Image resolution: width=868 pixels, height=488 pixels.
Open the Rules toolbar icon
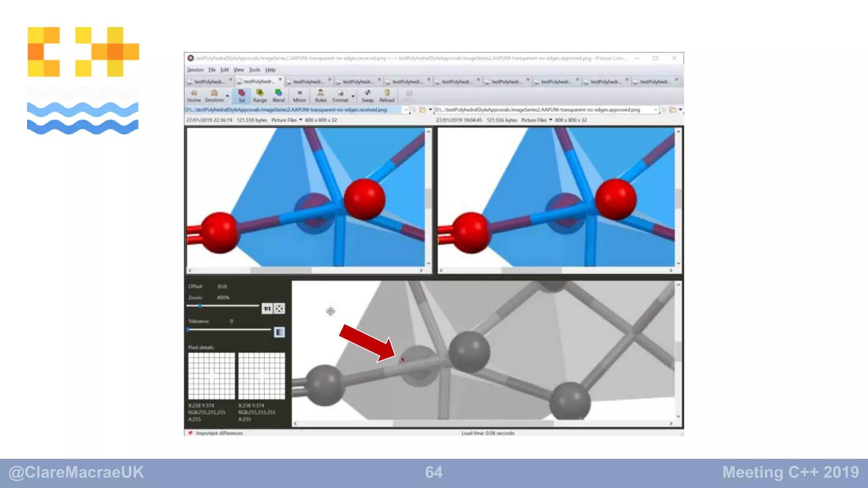[320, 96]
